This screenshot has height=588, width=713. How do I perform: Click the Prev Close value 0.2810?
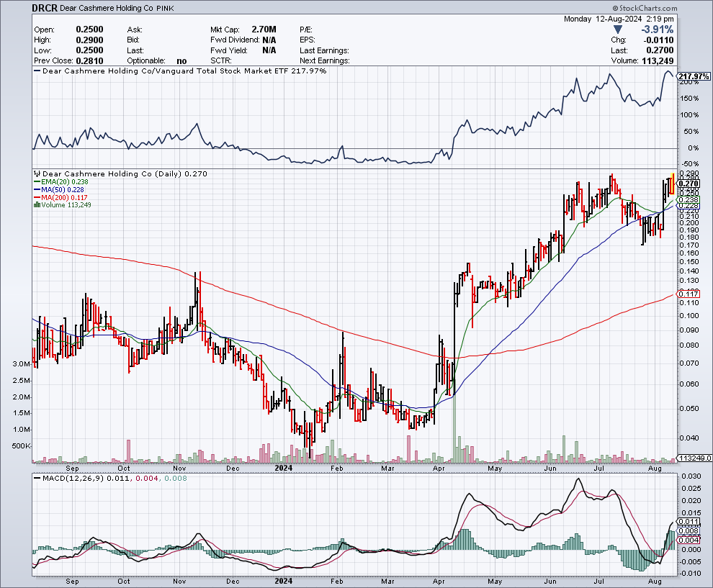click(x=89, y=61)
